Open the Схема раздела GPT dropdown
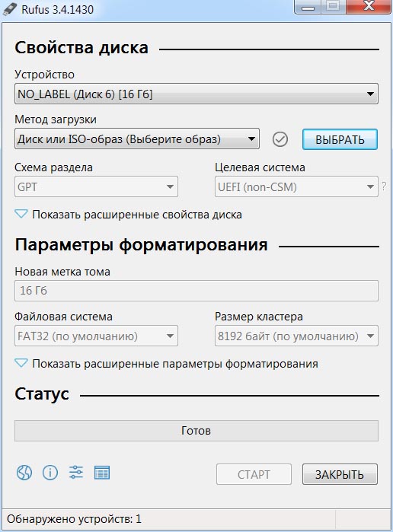This screenshot has height=532, width=393. 96,186
